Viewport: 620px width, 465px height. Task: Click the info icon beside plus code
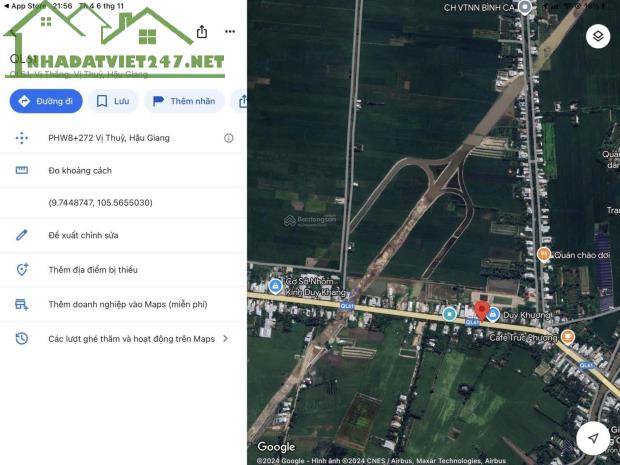point(229,138)
